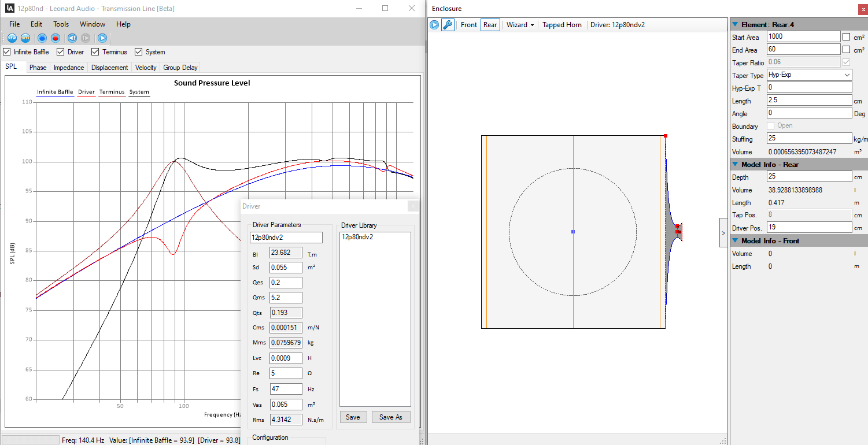Screen dimensions: 868x445
Task: Click the Depth input field
Action: pyautogui.click(x=810, y=177)
